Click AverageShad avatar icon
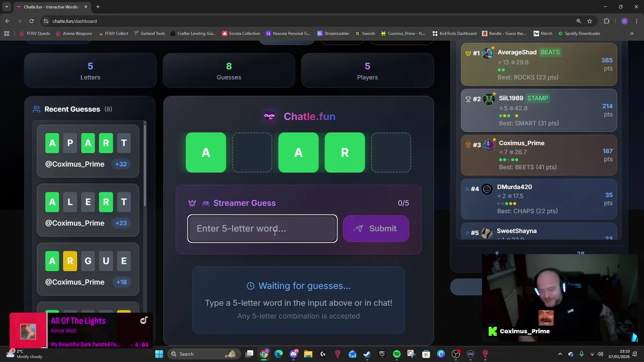The width and height of the screenshot is (644, 362). click(x=488, y=53)
